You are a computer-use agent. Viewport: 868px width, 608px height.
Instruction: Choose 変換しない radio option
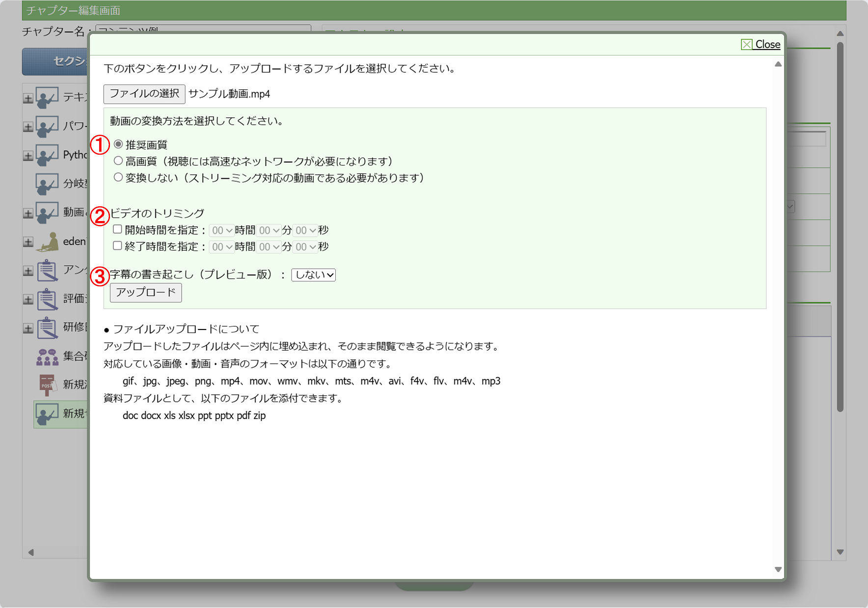[118, 177]
